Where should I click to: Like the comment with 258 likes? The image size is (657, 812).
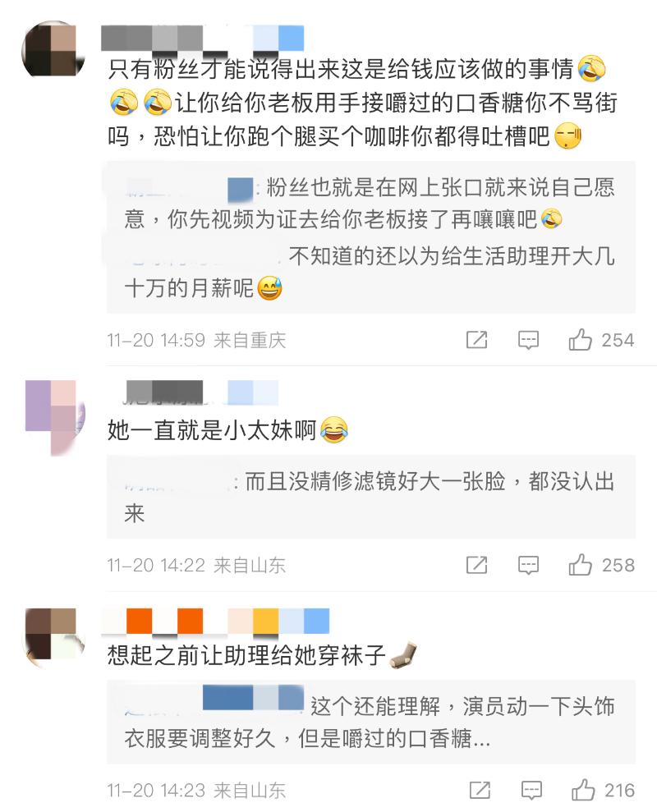coord(601,565)
